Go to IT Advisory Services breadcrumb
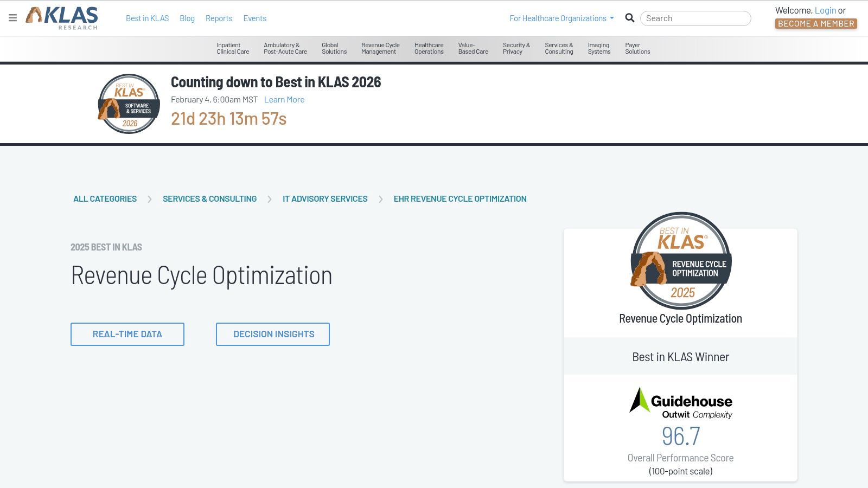The image size is (868, 488). coord(325,199)
